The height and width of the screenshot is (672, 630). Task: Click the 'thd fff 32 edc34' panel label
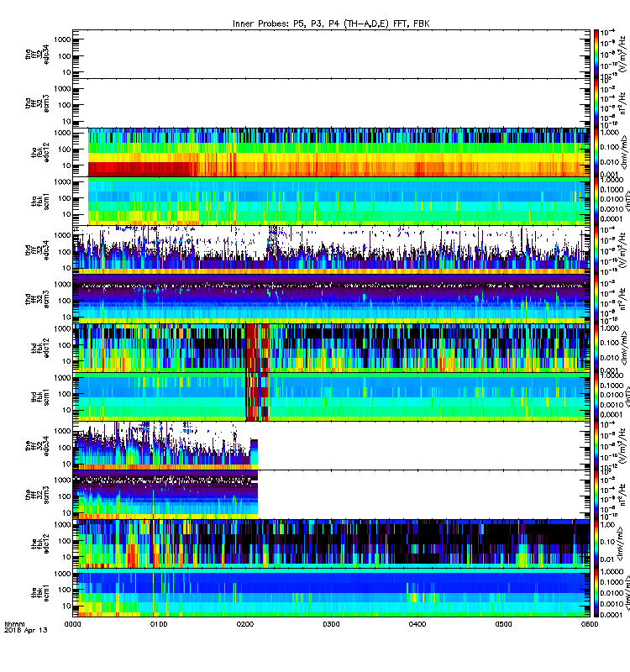37,249
